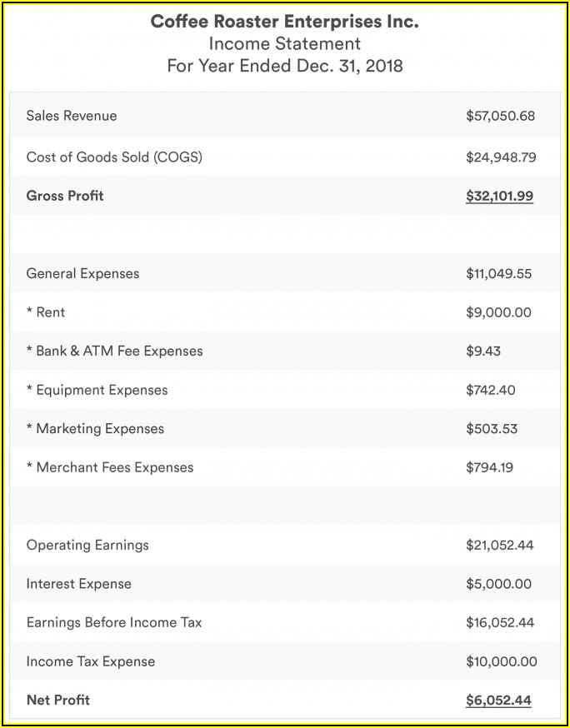This screenshot has height=728, width=570.
Task: Select the Bank & ATM Fee Expenses item
Action: (114, 351)
